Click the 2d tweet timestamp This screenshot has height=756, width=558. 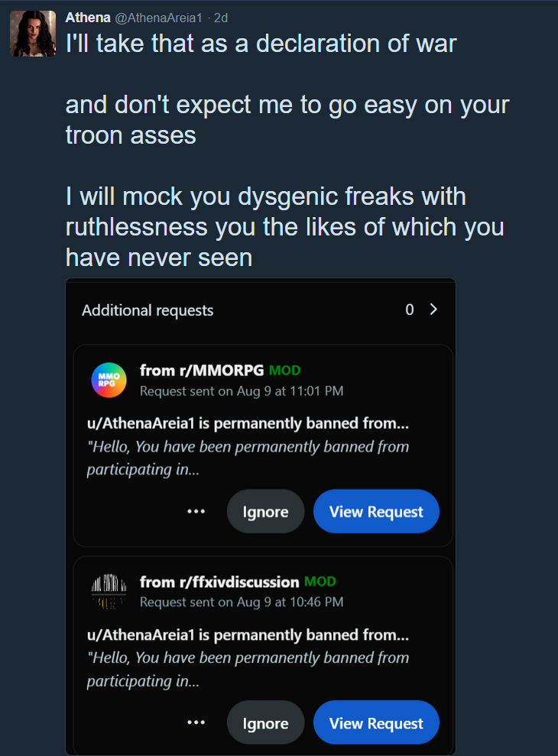click(x=221, y=18)
